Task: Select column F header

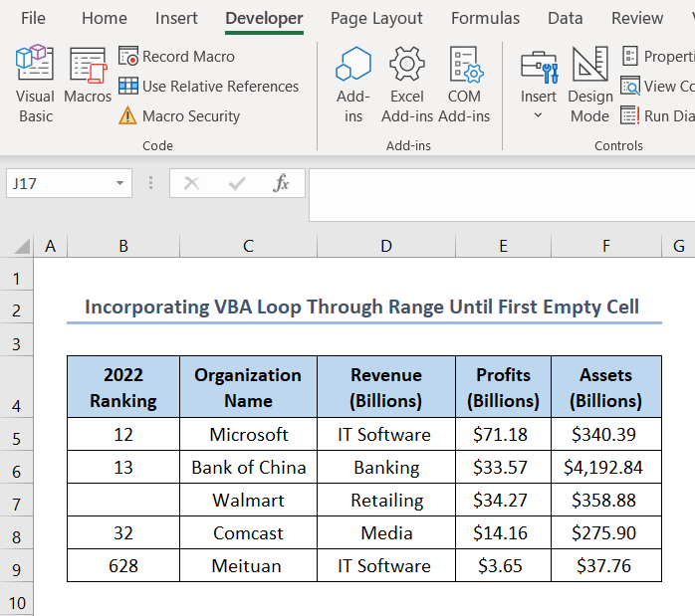Action: point(606,246)
